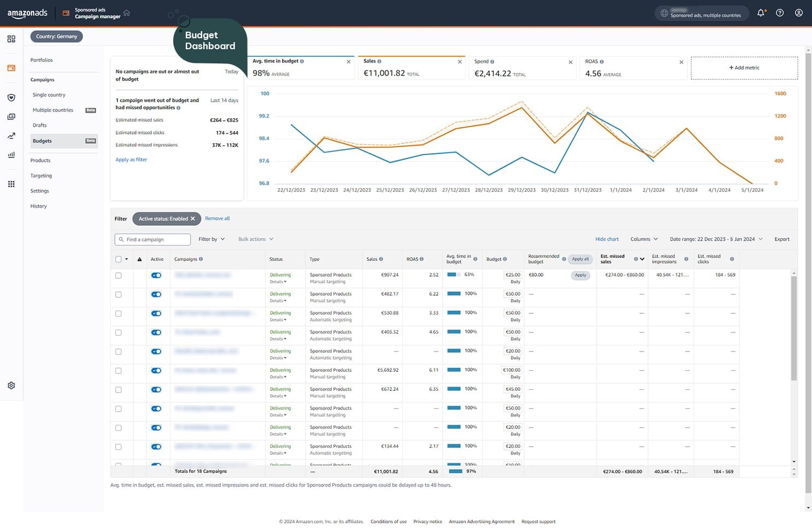Open Targeting in the left navigation
Image resolution: width=812 pixels, height=532 pixels.
coord(41,176)
